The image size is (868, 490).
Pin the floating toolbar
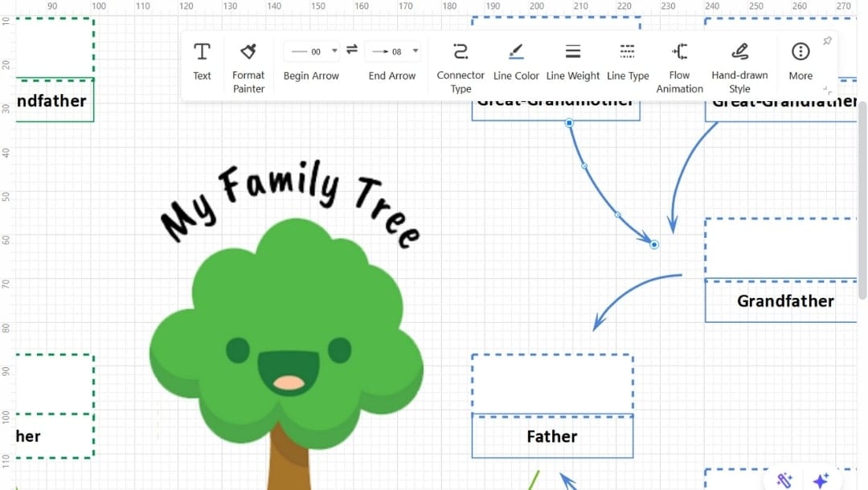(827, 41)
